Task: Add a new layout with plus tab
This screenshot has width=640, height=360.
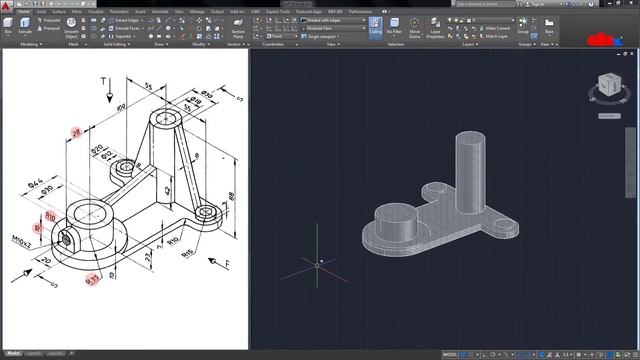Action: coord(71,353)
